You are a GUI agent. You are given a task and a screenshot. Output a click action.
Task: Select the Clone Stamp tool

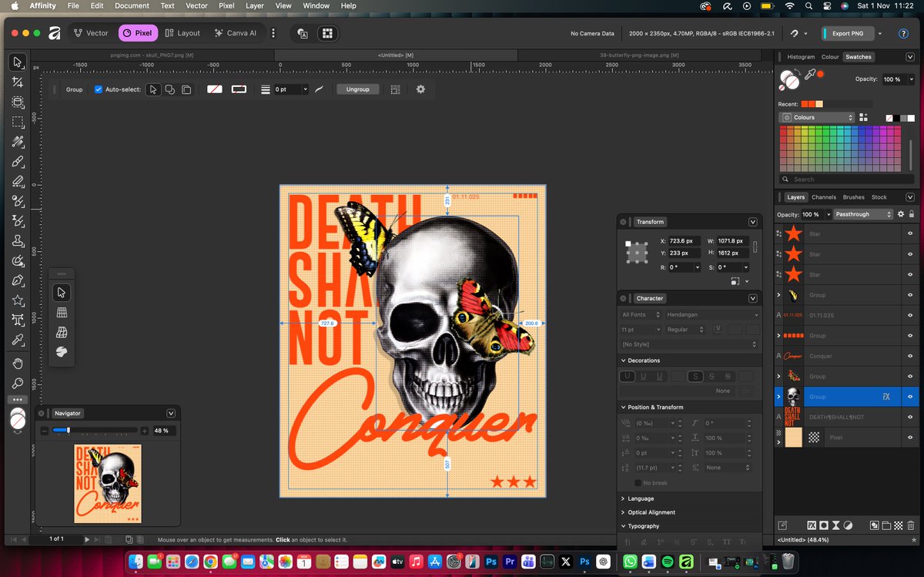[17, 240]
